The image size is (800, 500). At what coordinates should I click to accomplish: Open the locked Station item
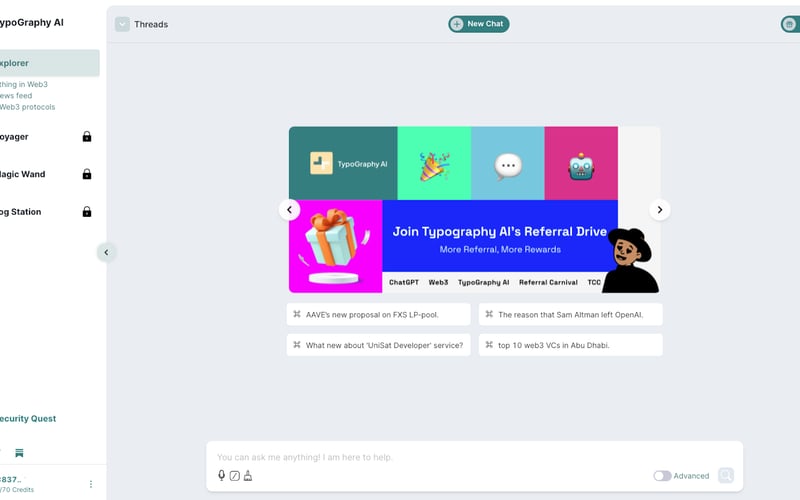click(47, 212)
